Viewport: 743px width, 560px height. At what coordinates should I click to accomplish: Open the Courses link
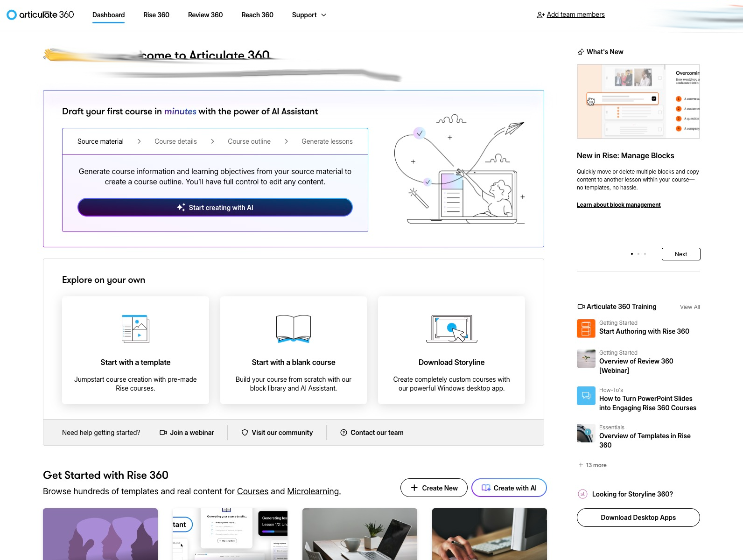[252, 491]
